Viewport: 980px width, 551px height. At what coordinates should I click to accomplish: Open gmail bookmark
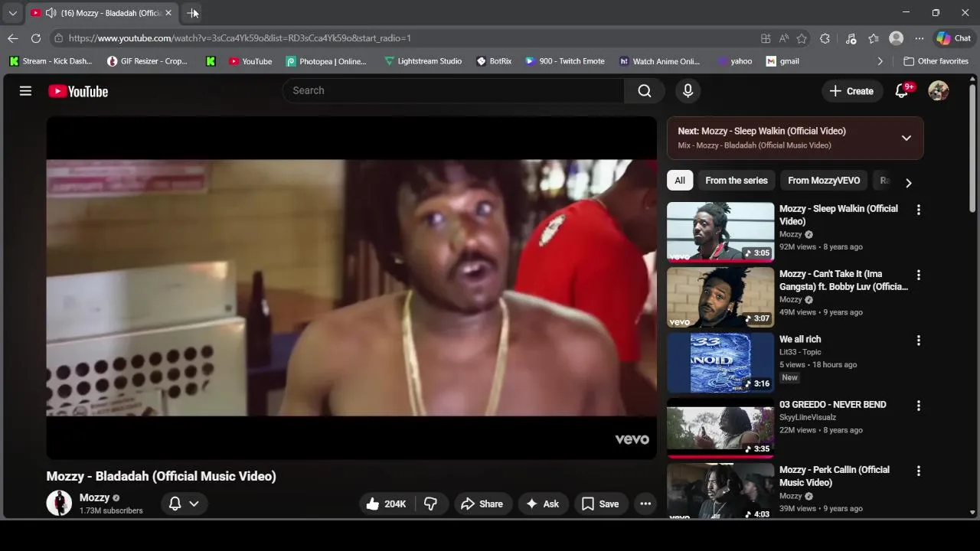(x=782, y=61)
